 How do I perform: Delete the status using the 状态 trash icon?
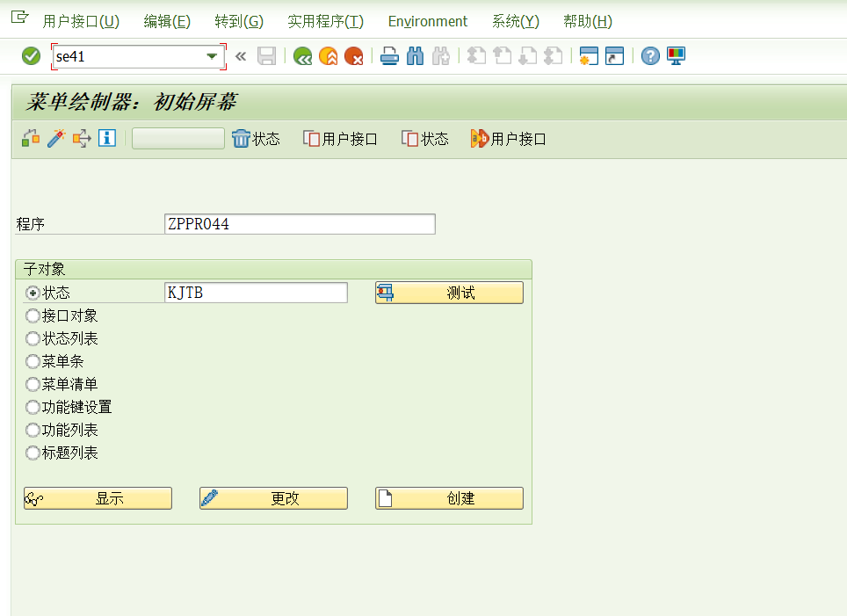pyautogui.click(x=256, y=138)
